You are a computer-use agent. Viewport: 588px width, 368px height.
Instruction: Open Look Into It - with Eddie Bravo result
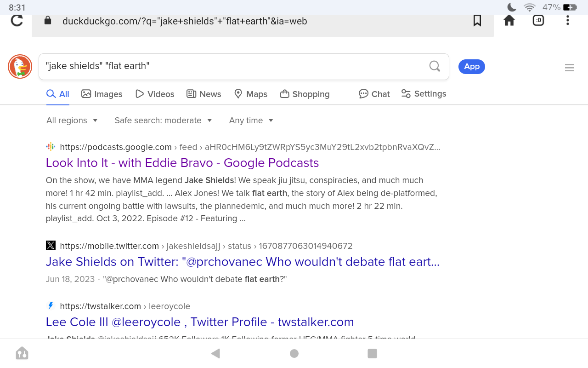click(x=182, y=163)
